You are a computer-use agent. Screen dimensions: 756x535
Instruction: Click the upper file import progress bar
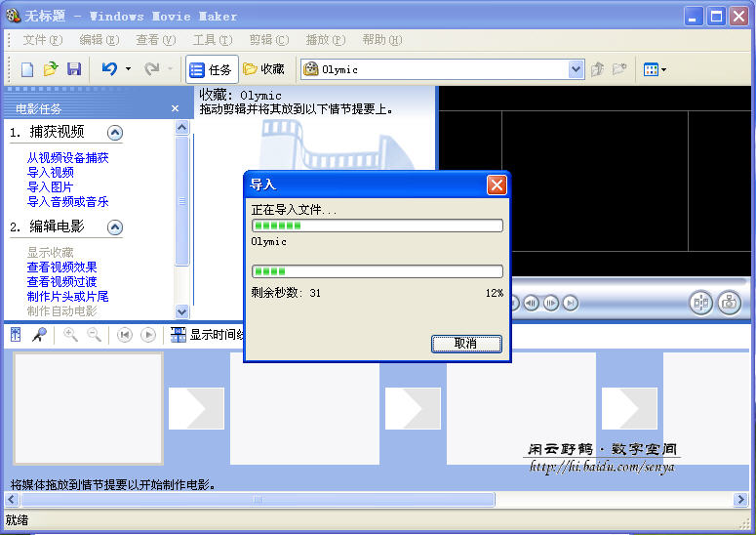[x=378, y=226]
